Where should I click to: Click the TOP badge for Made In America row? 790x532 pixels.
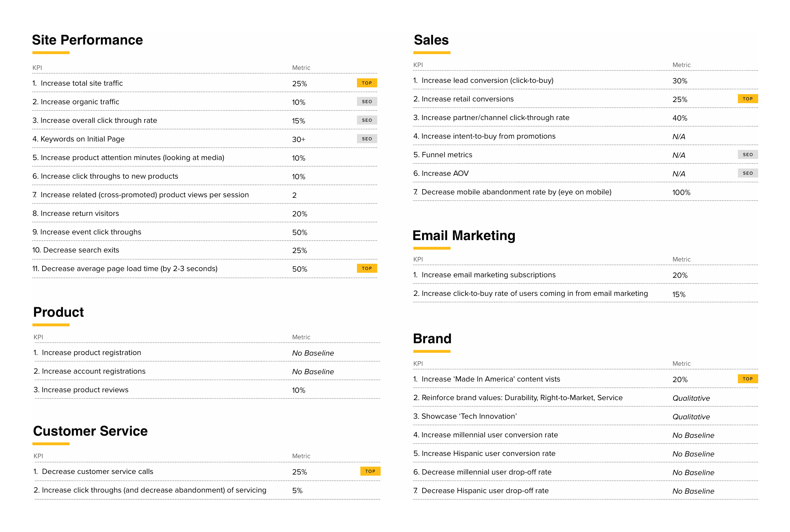tap(747, 379)
